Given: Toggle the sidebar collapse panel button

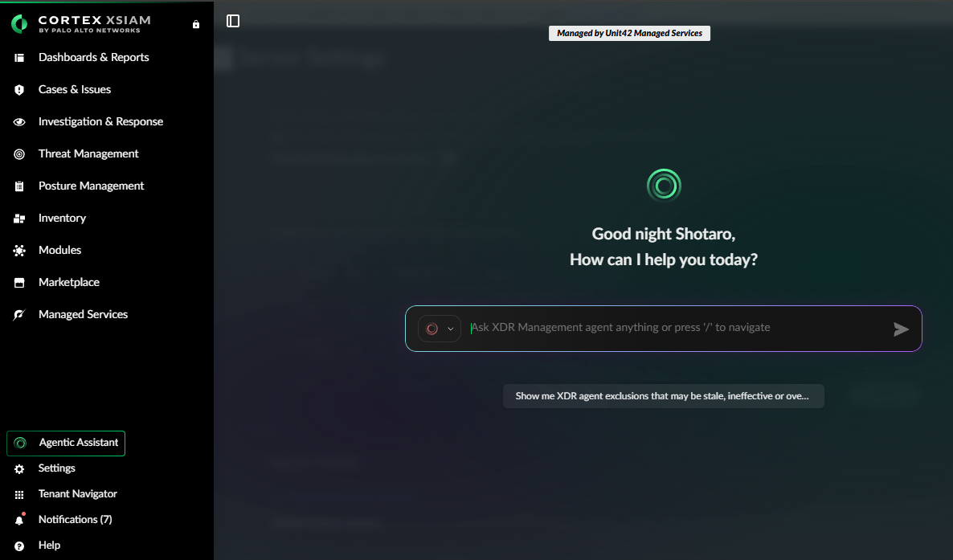Looking at the screenshot, I should click(233, 21).
